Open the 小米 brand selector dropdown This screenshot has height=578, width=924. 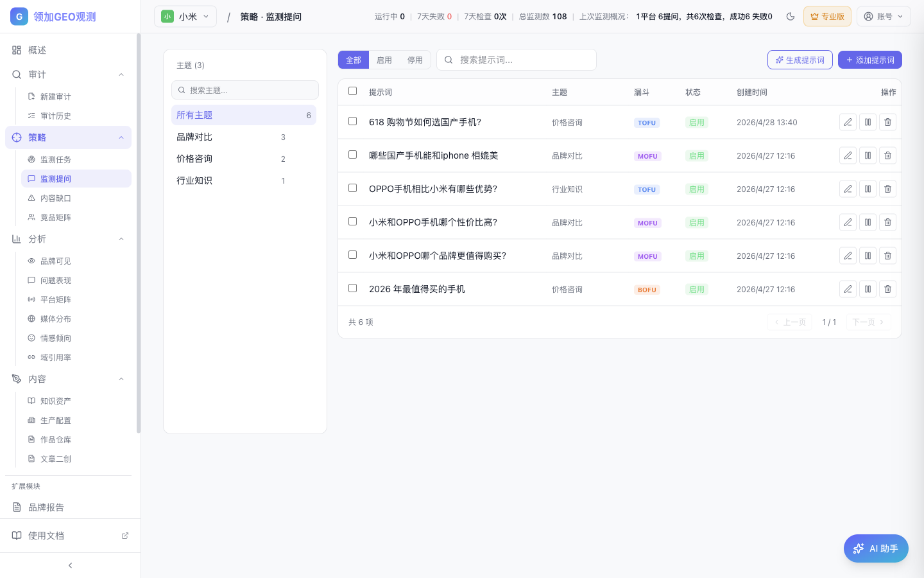click(185, 17)
